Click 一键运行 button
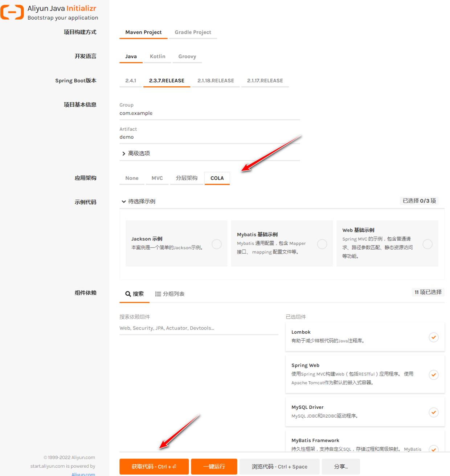Image resolution: width=450 pixels, height=476 pixels. (x=214, y=467)
